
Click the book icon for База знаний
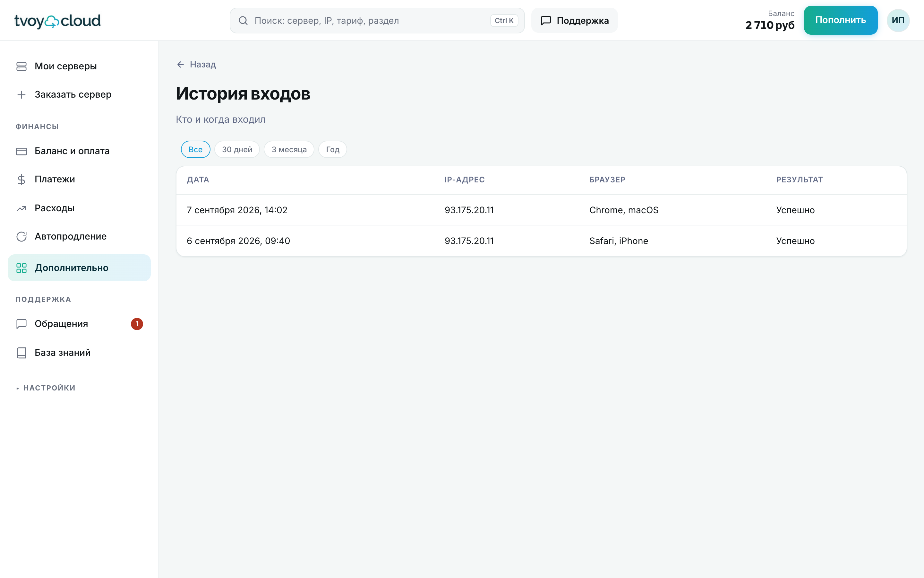(21, 353)
